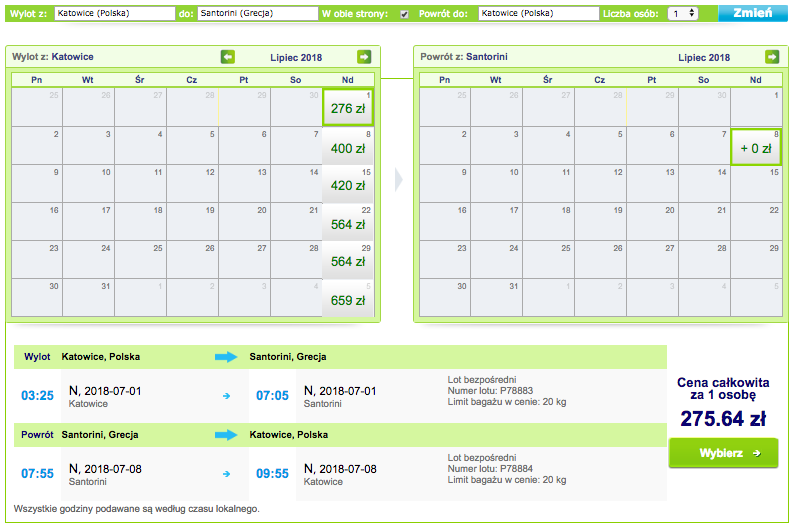Image resolution: width=794 pixels, height=529 pixels.
Task: Edit the 'Powrót do' Katowice field
Action: click(539, 14)
